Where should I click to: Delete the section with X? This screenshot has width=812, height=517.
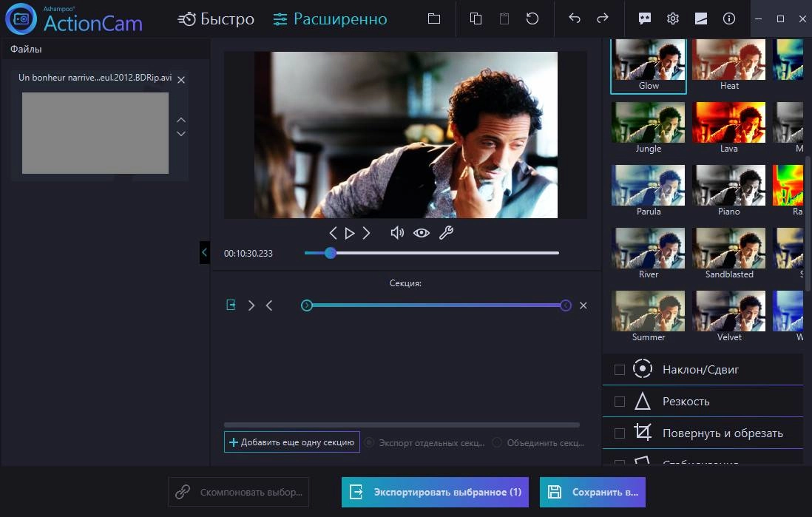pyautogui.click(x=583, y=305)
